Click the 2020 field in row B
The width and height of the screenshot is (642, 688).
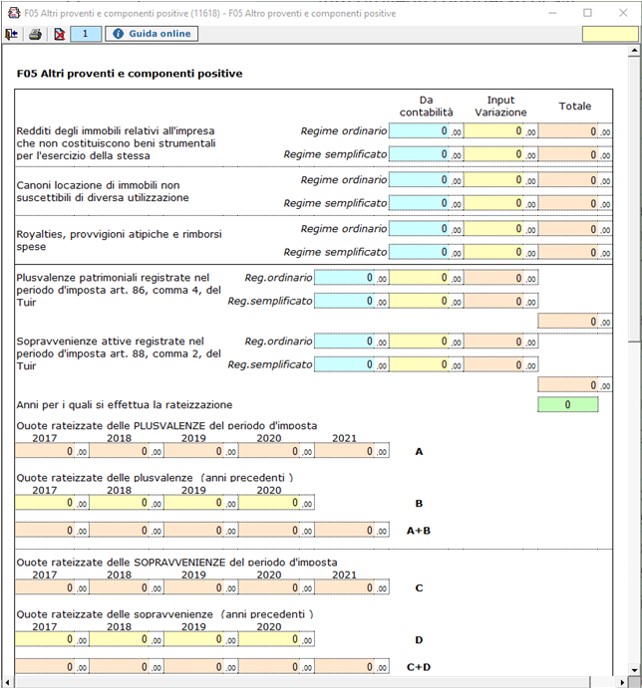point(277,503)
